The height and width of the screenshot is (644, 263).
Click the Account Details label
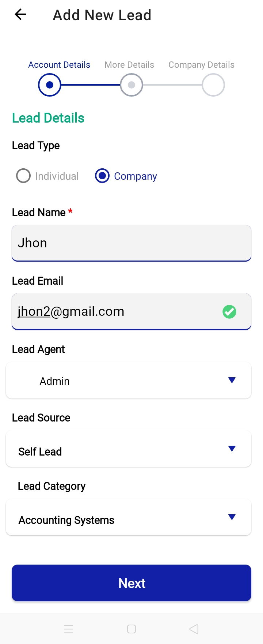(x=59, y=64)
